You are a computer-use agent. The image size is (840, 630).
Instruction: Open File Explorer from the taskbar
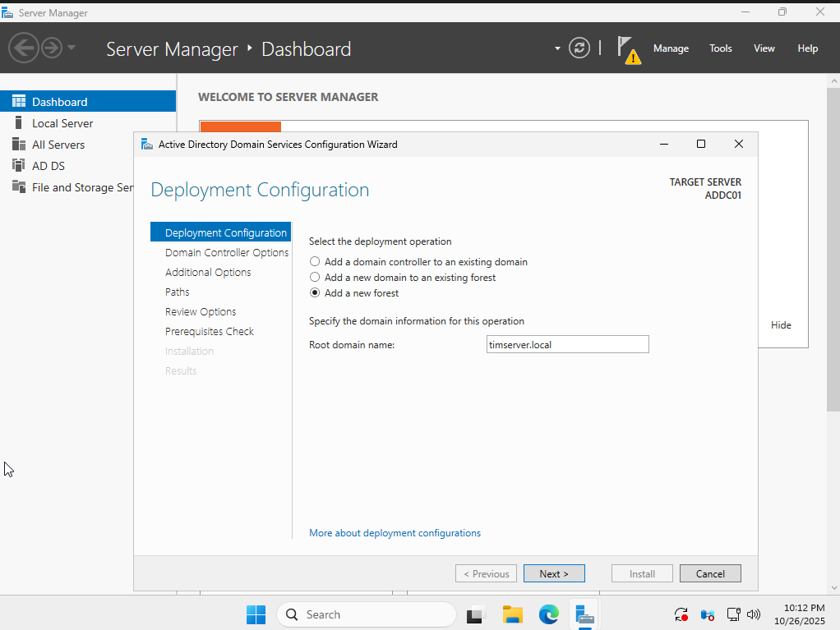pyautogui.click(x=512, y=614)
